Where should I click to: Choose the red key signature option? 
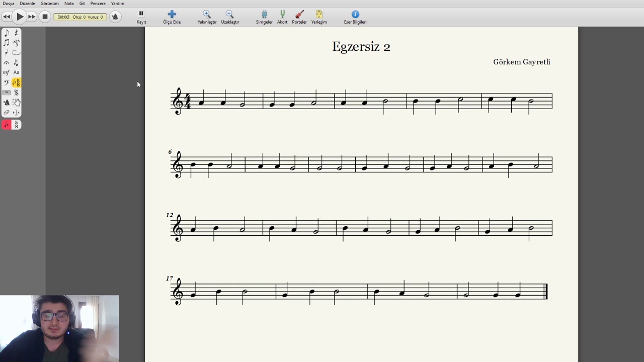click(7, 125)
